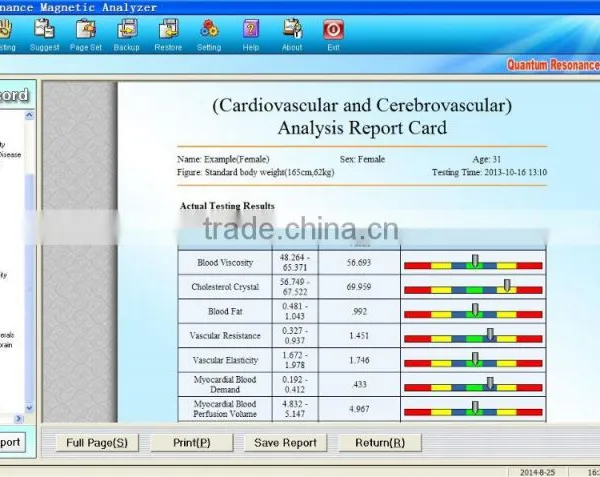Open the Suggest toolbar icon
The height and width of the screenshot is (477, 600).
pyautogui.click(x=44, y=34)
